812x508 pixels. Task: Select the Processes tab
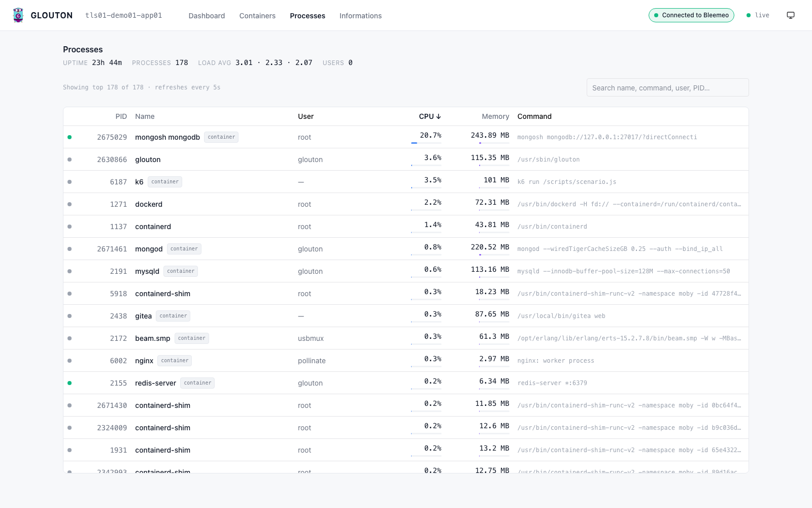coord(308,16)
